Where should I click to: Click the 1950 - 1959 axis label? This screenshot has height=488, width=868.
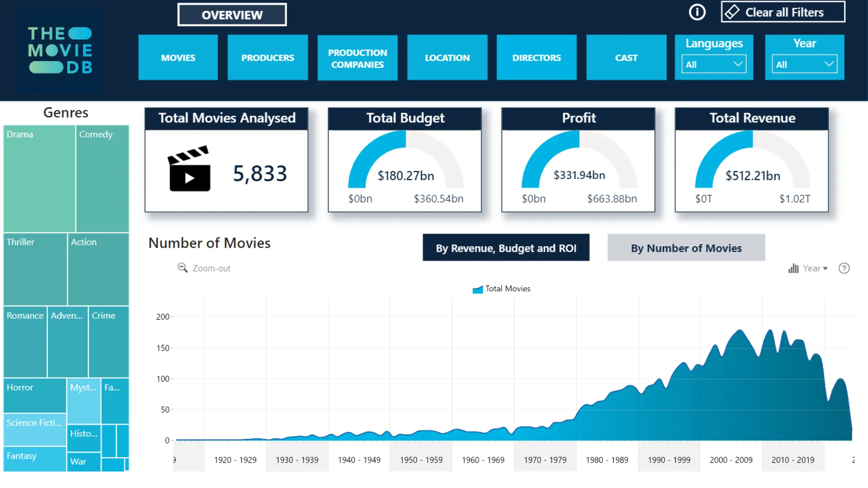click(x=421, y=460)
